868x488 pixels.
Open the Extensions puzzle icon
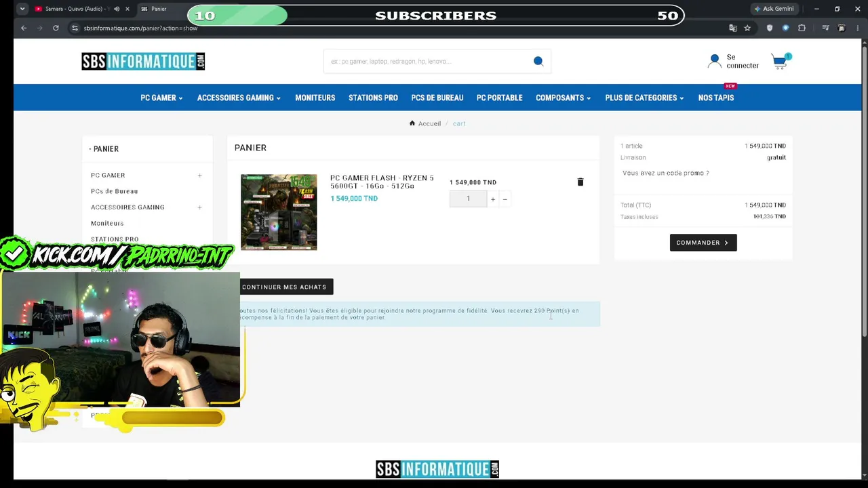[802, 28]
